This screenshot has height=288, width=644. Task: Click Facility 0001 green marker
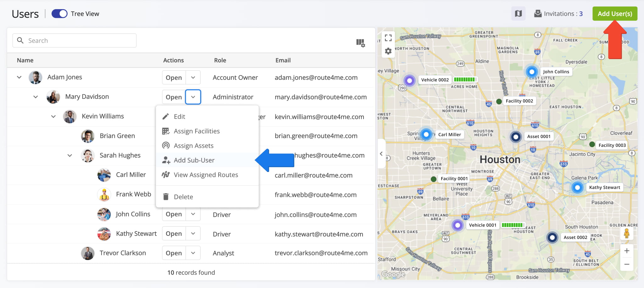click(x=433, y=179)
